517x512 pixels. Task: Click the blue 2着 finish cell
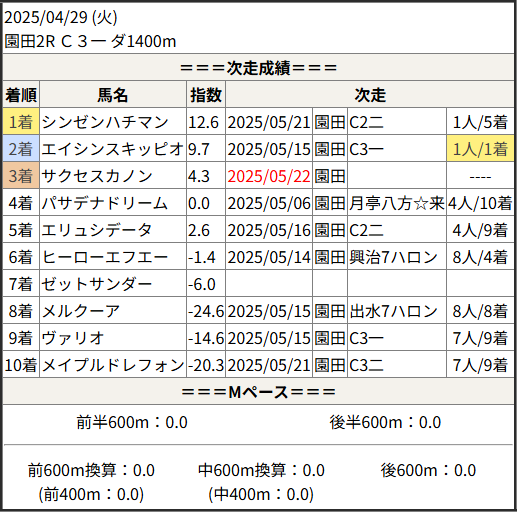[x=21, y=149]
